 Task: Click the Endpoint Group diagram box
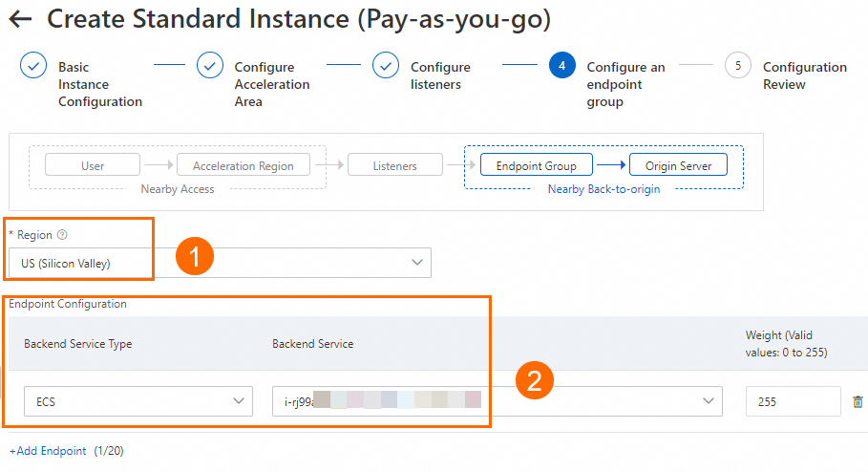pyautogui.click(x=537, y=165)
